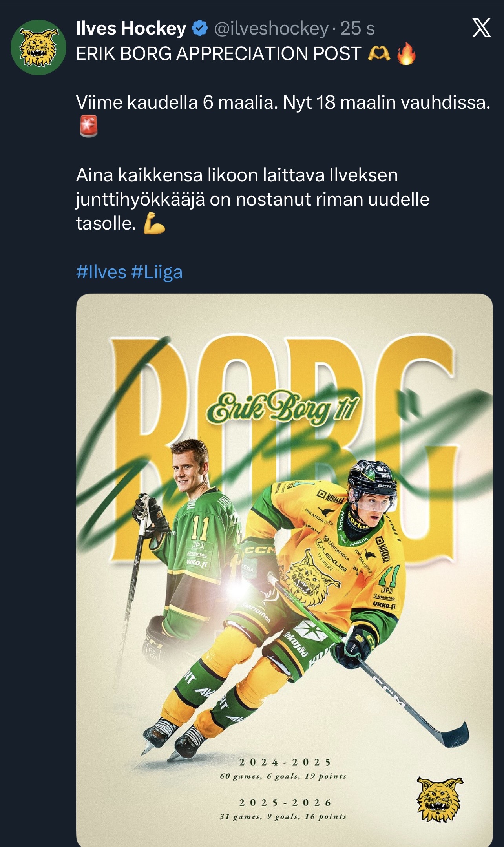Screen dimensions: 504x847
Task: Click the 2025-2026 season stats line
Action: 283,816
